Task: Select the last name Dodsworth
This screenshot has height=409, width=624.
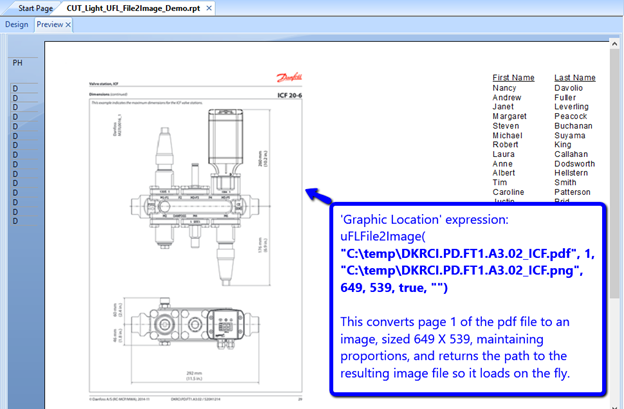Action: pyautogui.click(x=575, y=164)
